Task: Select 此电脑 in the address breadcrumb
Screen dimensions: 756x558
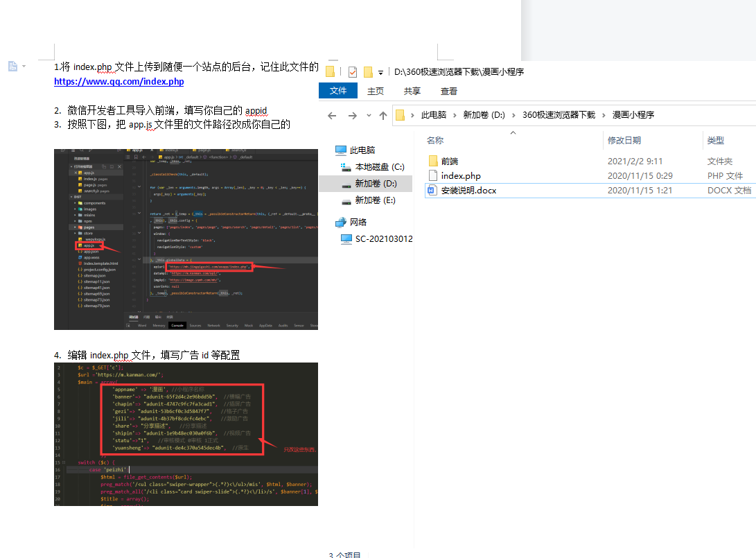Action: coord(434,115)
